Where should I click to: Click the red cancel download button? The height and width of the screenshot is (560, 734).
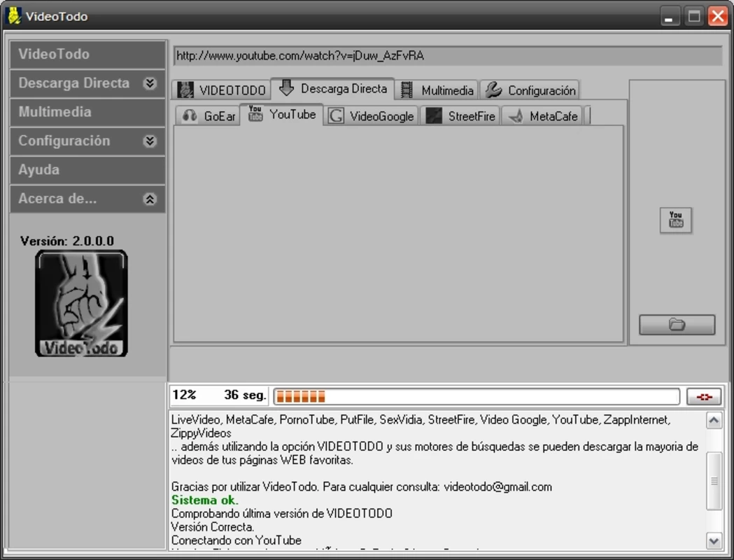click(x=704, y=397)
